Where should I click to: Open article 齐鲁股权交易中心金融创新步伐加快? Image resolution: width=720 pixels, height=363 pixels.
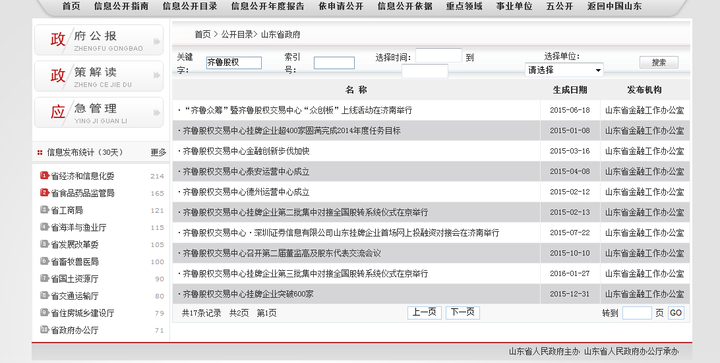point(246,151)
